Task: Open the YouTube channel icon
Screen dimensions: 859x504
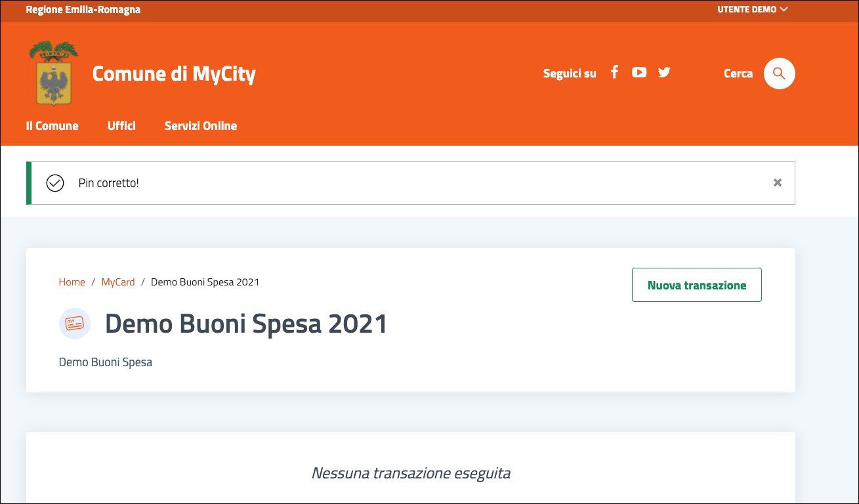Action: (x=639, y=73)
